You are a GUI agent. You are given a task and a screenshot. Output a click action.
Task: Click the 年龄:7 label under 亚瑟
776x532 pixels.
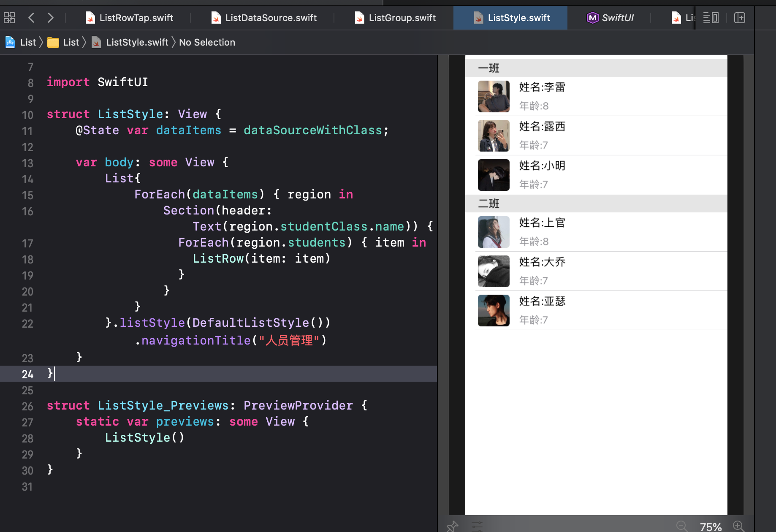534,320
